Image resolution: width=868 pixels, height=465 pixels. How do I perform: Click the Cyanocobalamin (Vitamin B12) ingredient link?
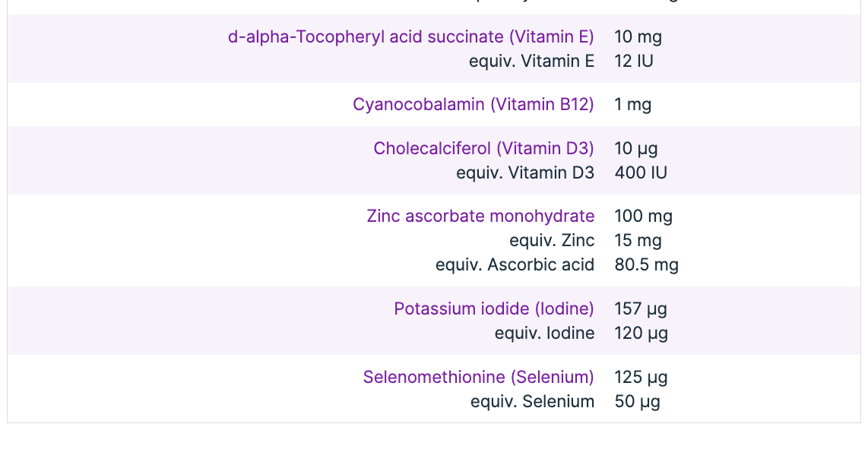coord(473,104)
